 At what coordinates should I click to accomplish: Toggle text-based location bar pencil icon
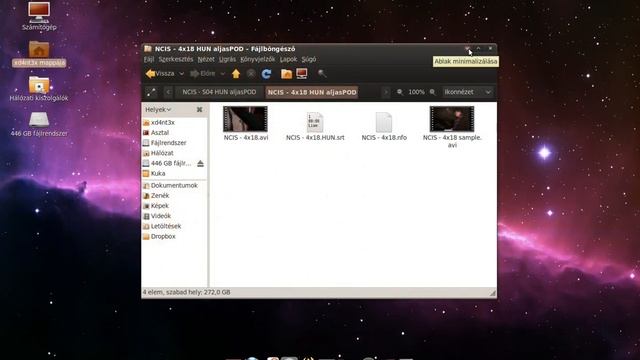pyautogui.click(x=151, y=92)
